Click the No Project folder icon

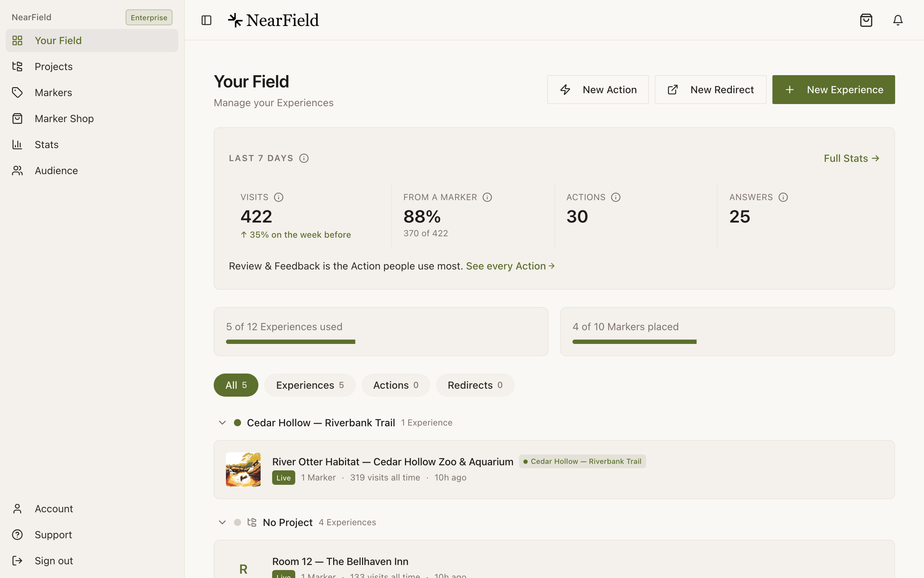pos(252,522)
